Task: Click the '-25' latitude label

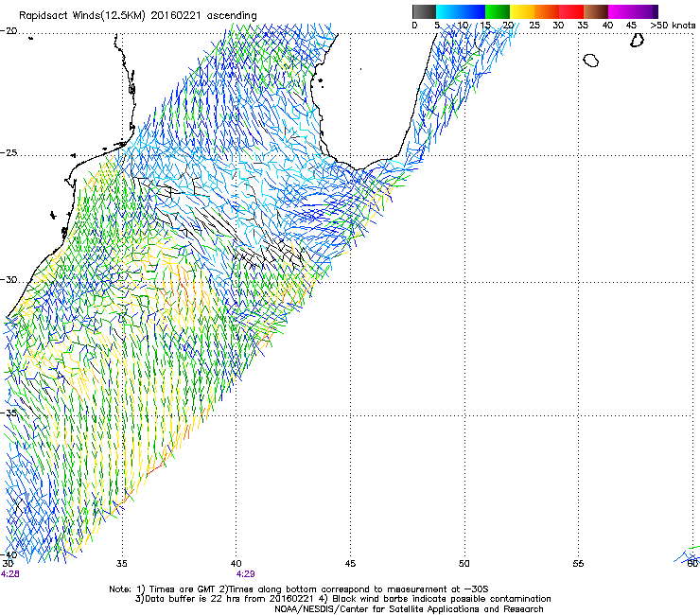Action: pos(9,153)
